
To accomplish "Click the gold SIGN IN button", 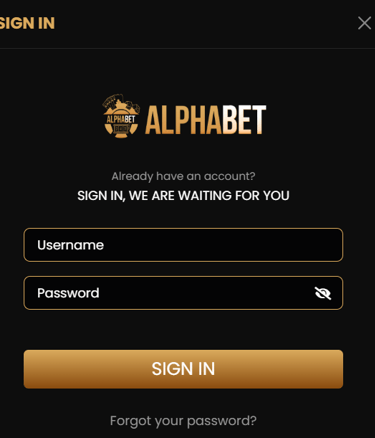I will [183, 369].
